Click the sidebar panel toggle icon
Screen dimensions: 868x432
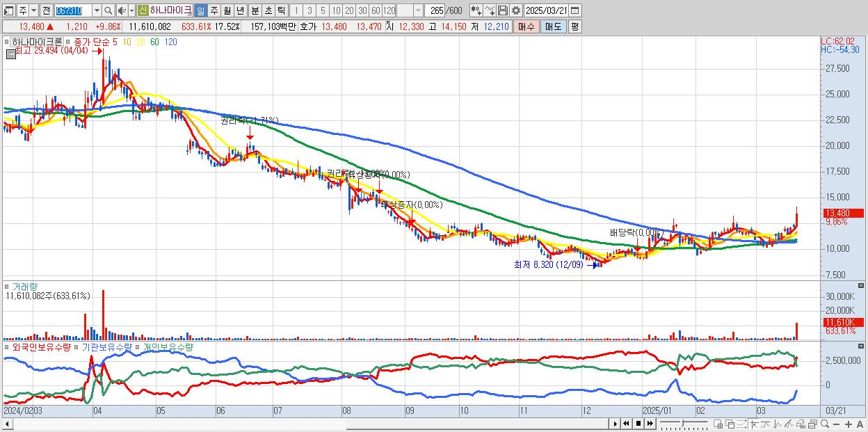(x=9, y=10)
